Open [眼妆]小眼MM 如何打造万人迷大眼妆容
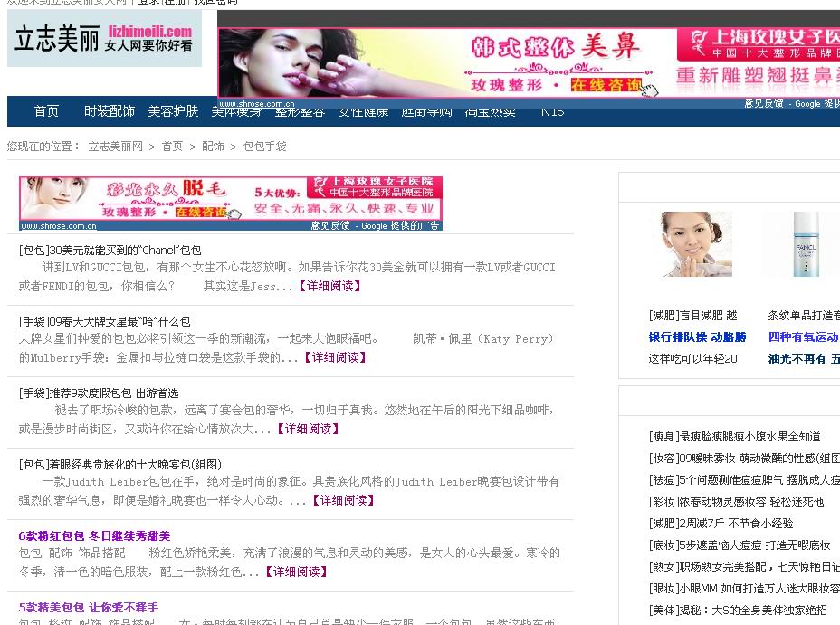 coord(744,589)
